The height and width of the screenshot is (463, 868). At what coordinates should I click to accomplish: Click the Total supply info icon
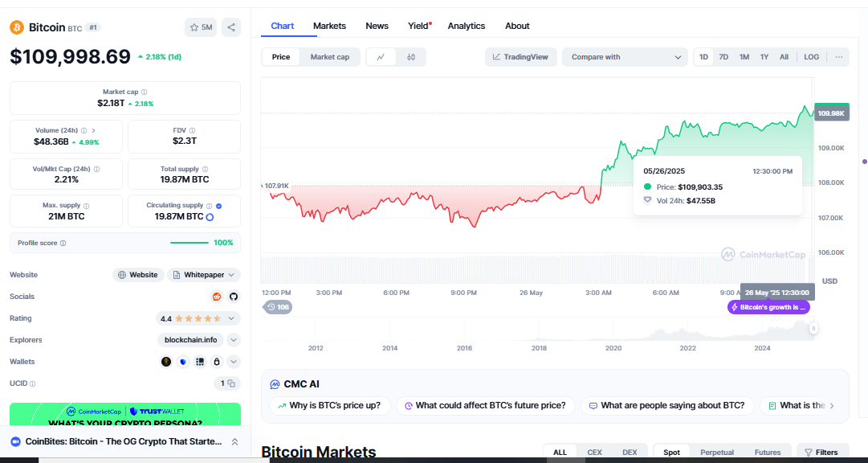205,169
